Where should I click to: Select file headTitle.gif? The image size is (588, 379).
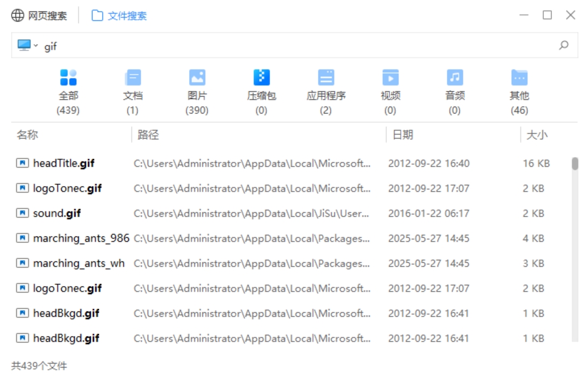click(x=64, y=163)
